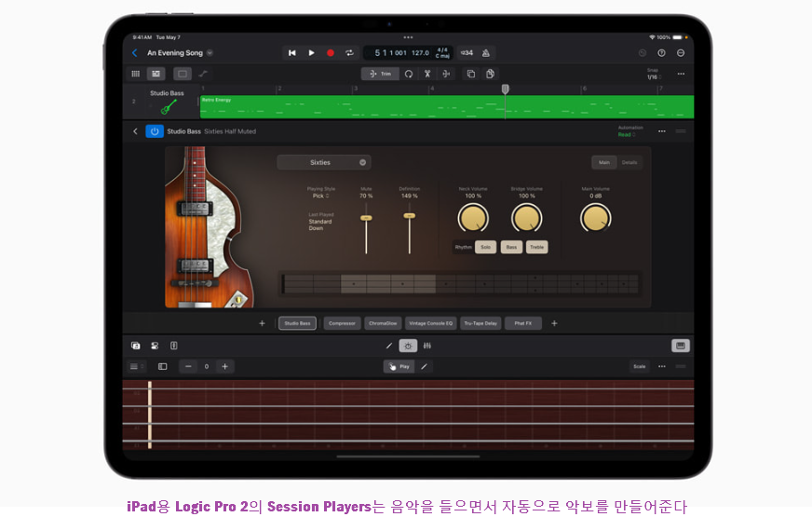Viewport: 812px width, 517px height.
Task: Open the Snap 1/16 dropdown
Action: coord(654,75)
